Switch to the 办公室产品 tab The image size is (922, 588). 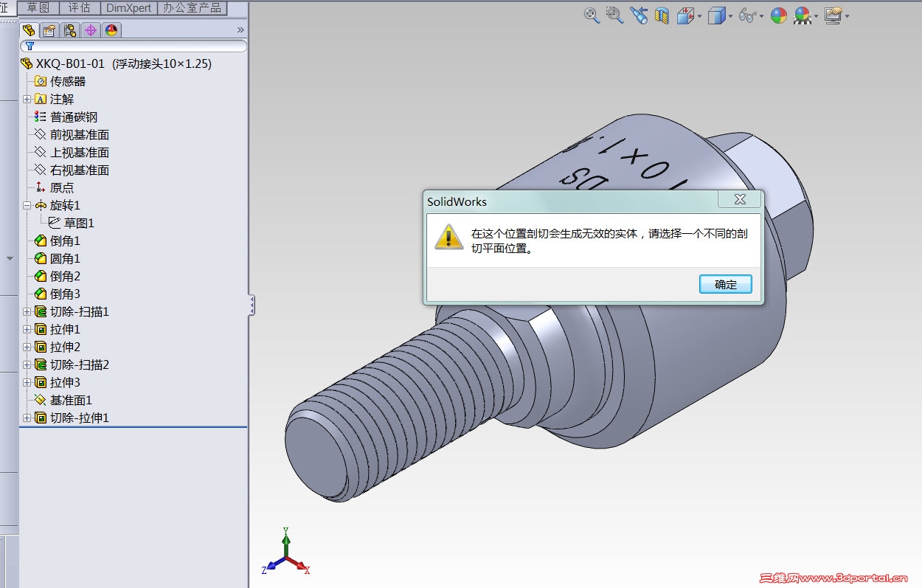pos(192,7)
